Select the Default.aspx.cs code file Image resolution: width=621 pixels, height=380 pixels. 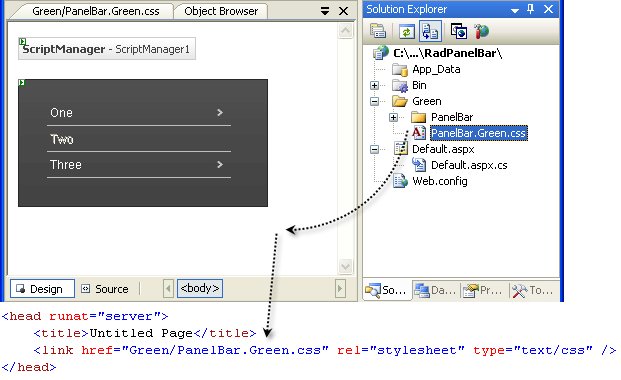469,165
